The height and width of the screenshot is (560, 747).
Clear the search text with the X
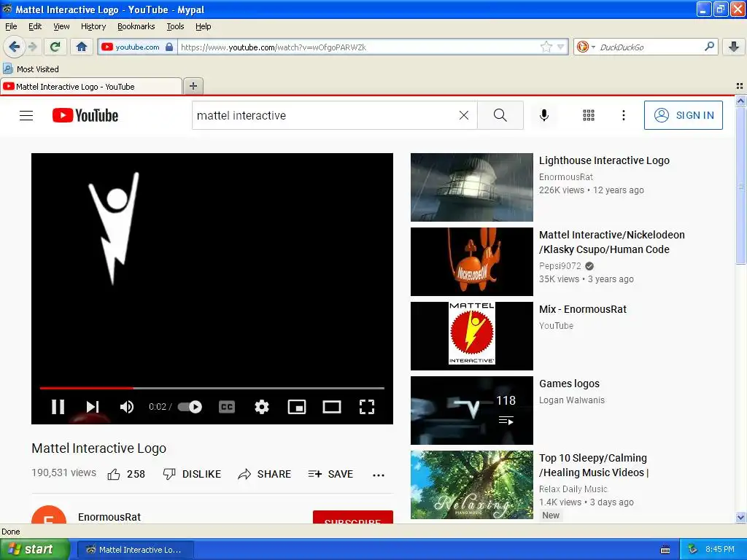[463, 115]
